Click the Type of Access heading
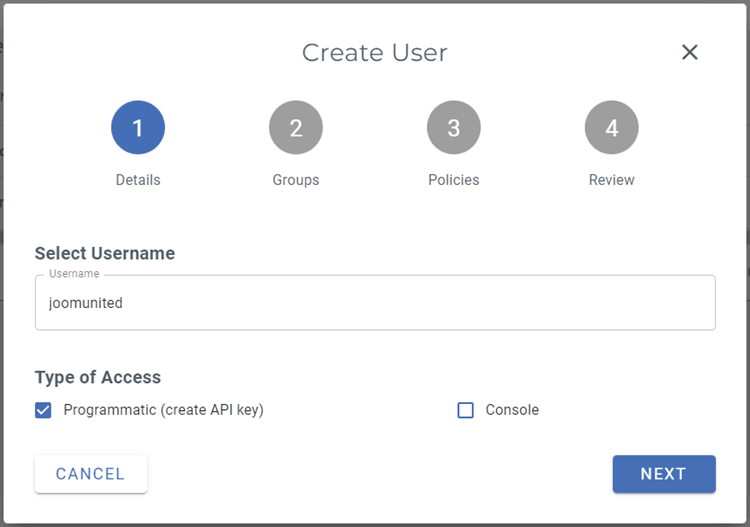The width and height of the screenshot is (750, 527). point(98,377)
